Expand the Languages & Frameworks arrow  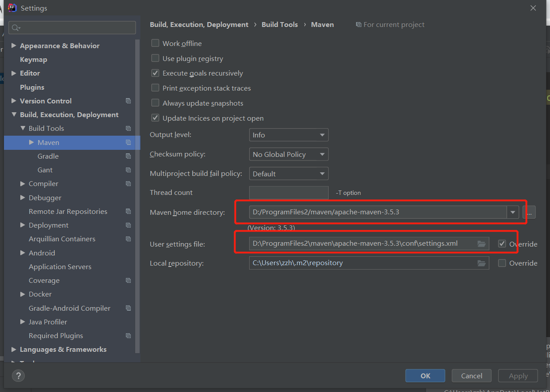point(14,349)
